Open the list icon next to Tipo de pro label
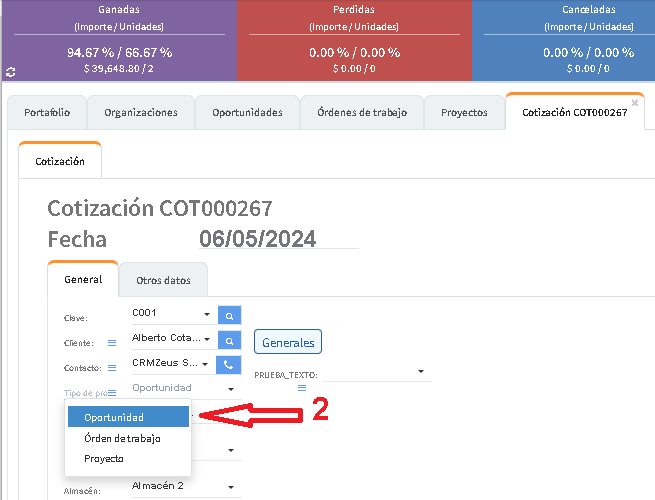The height and width of the screenshot is (500, 655). pos(112,393)
